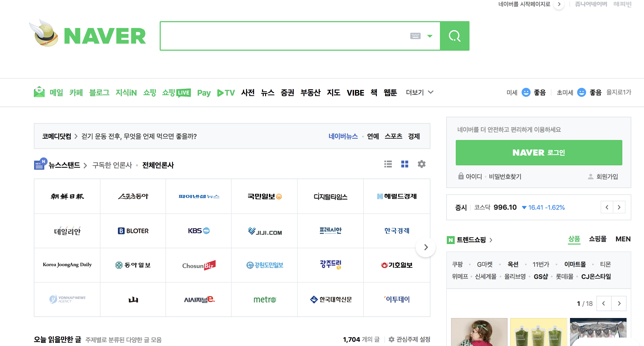This screenshot has height=346, width=644.
Task: Click the NAVER 로그인 button
Action: (539, 153)
